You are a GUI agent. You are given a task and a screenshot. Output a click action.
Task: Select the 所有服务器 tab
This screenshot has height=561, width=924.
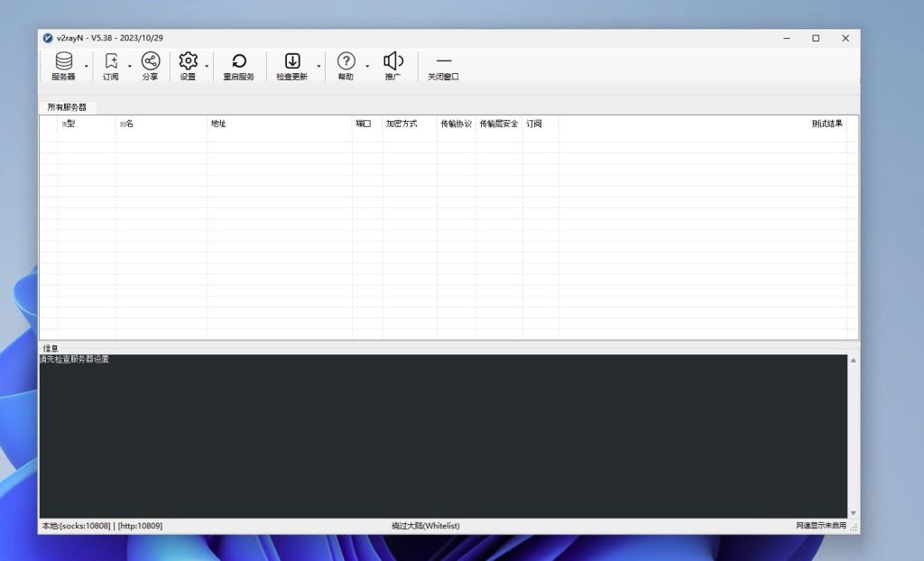67,107
